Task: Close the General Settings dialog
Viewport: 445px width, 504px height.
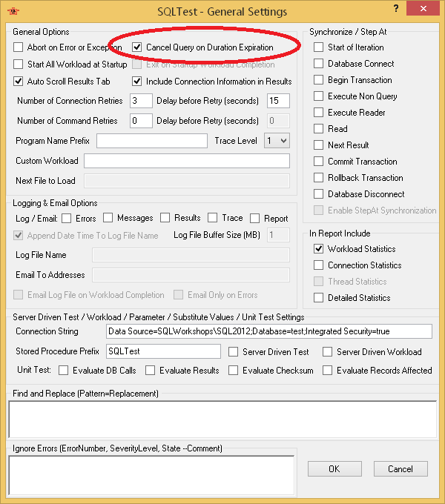Action: coord(423,8)
